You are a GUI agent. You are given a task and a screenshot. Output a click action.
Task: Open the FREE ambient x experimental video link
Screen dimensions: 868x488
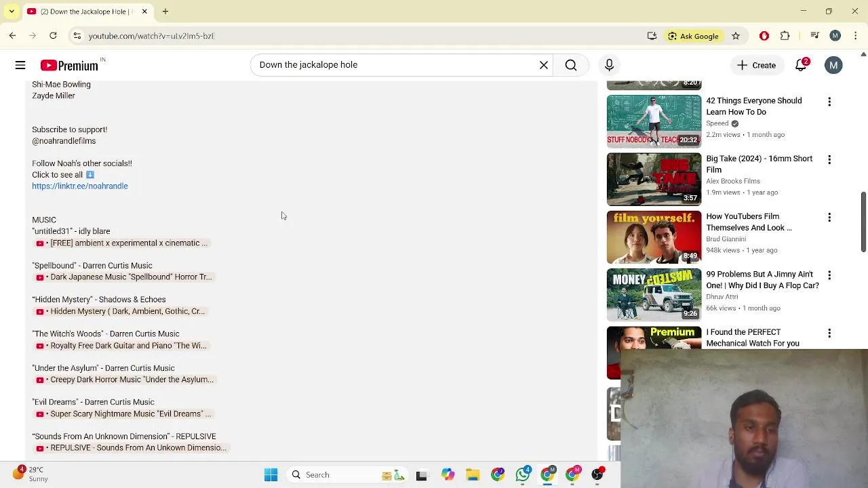[x=122, y=243]
